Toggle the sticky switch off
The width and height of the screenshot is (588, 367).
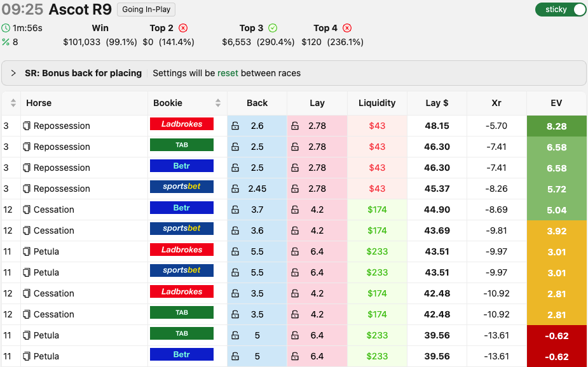pyautogui.click(x=561, y=10)
